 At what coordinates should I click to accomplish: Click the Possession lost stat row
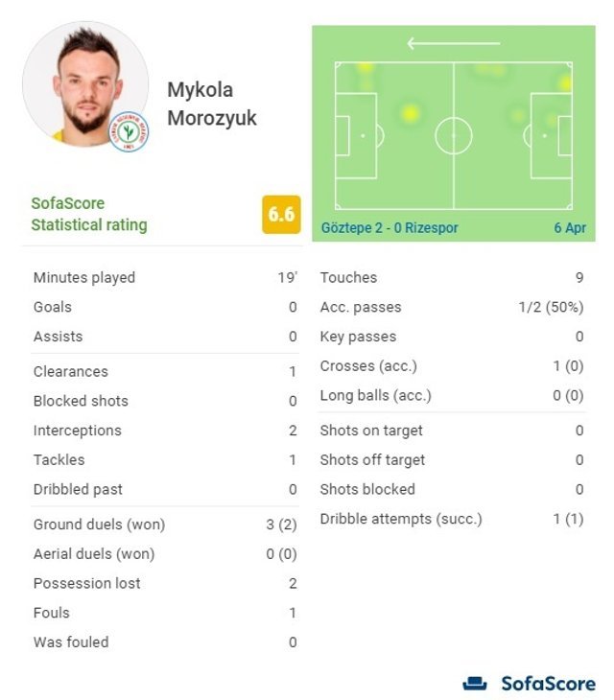pyautogui.click(x=164, y=583)
